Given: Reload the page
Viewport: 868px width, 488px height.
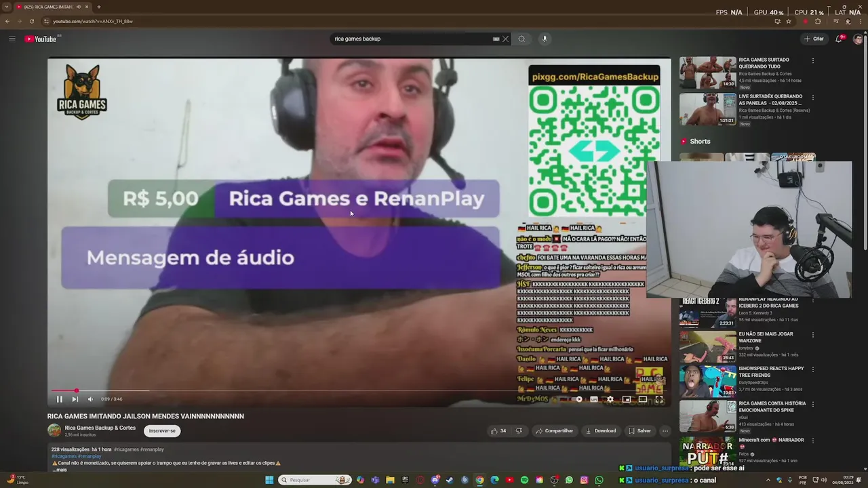Looking at the screenshot, I should [31, 21].
